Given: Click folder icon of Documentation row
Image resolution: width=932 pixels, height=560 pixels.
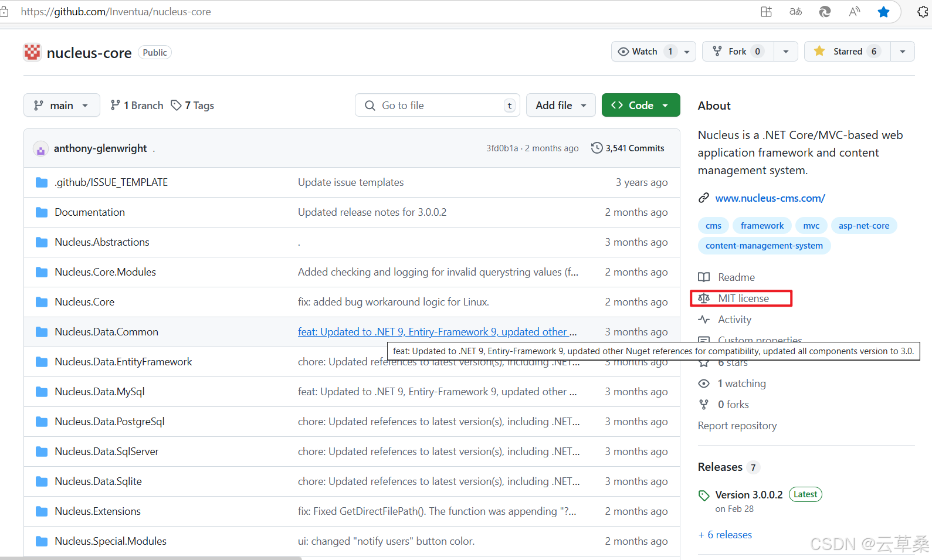Looking at the screenshot, I should pos(42,212).
